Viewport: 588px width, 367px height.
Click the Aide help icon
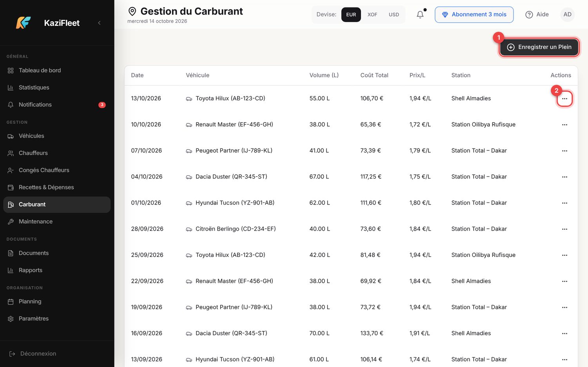529,14
